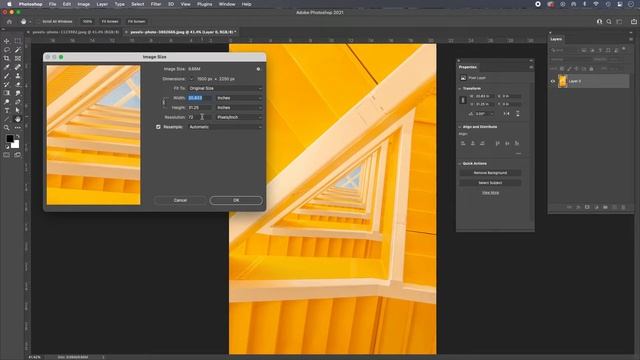Toggle Quick Mask mode

tap(7, 155)
